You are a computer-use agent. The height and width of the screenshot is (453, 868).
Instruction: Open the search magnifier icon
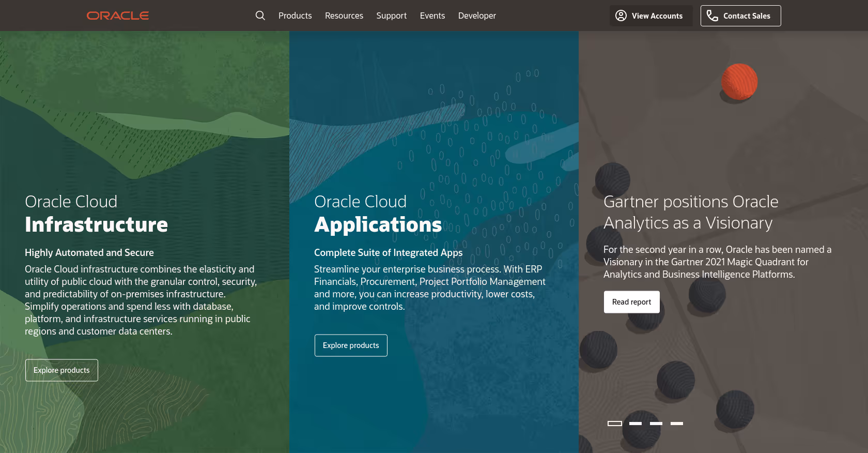(x=260, y=16)
